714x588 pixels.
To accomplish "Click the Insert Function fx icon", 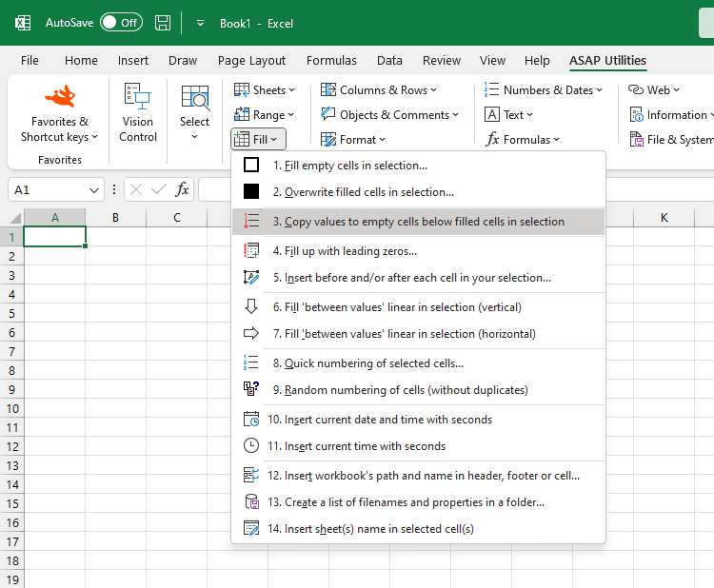I will [x=182, y=189].
